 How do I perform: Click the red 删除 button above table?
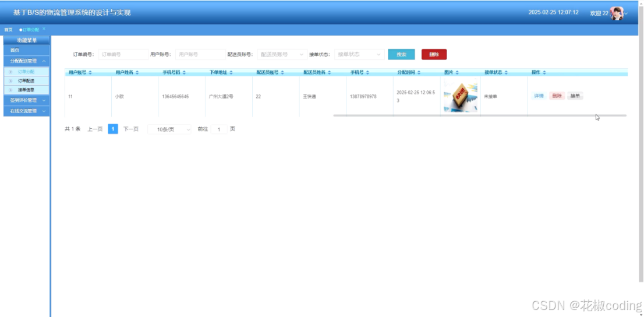tap(434, 54)
